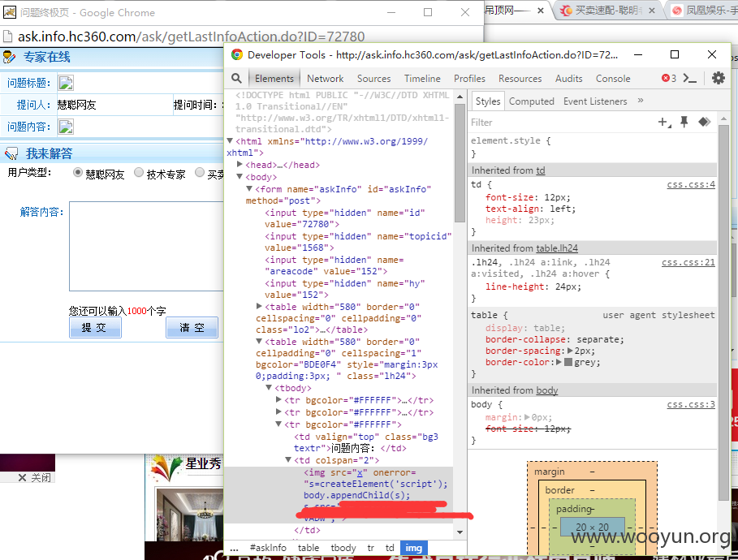Open the Timeline panel
Viewport: 738px width, 560px height.
tap(422, 79)
